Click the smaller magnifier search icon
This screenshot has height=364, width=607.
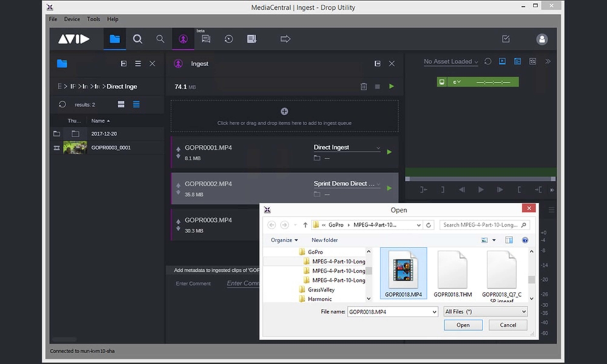(x=160, y=39)
